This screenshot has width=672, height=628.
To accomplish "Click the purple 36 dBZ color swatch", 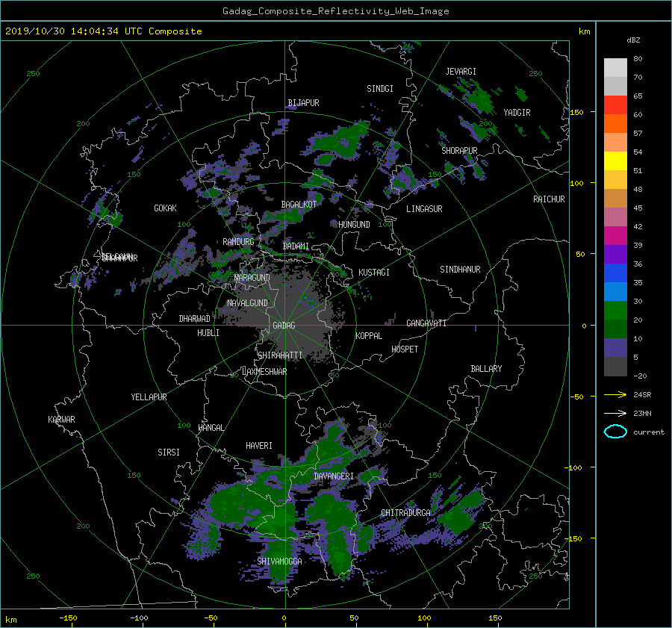I will [615, 254].
